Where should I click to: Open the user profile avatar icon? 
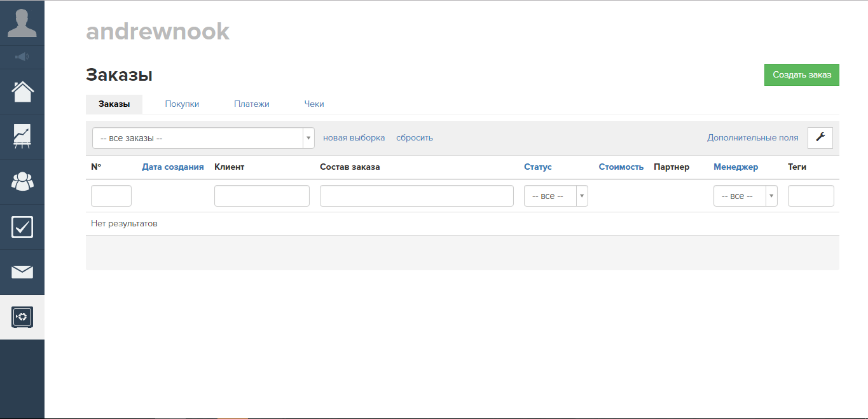(22, 23)
